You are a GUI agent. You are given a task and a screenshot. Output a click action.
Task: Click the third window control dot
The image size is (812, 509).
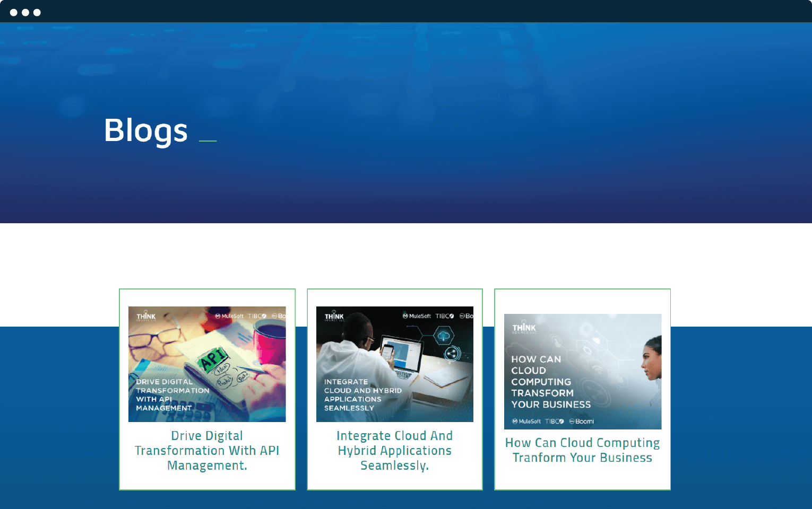[37, 12]
